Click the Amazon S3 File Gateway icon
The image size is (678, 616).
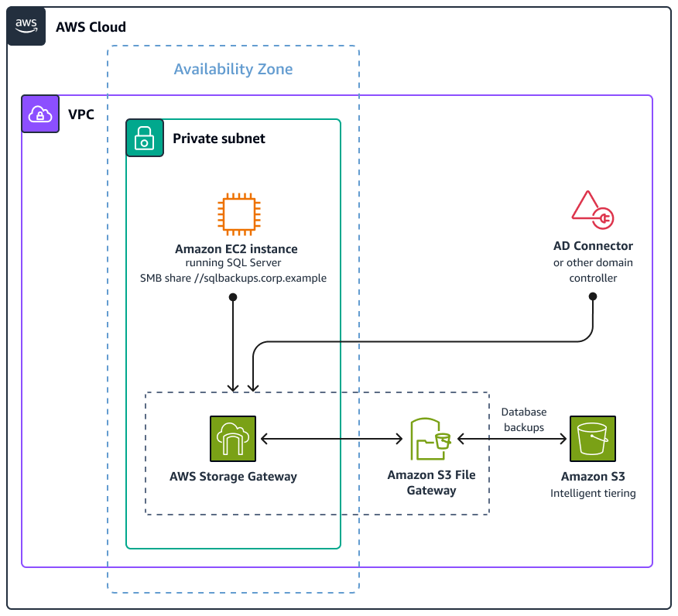tap(430, 438)
